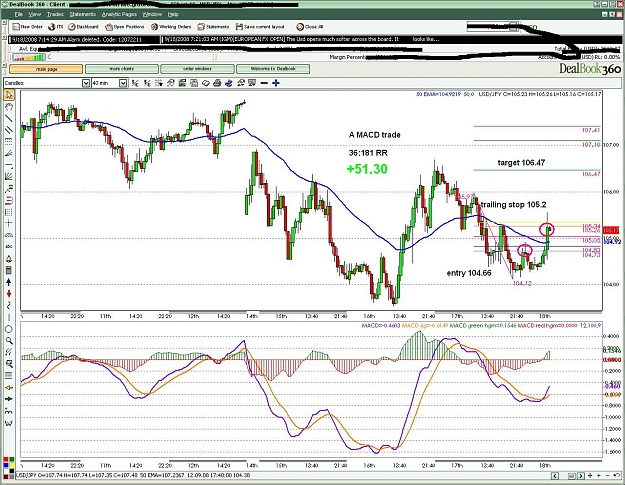
Task: Click the New Order toolbar button
Action: (x=28, y=27)
